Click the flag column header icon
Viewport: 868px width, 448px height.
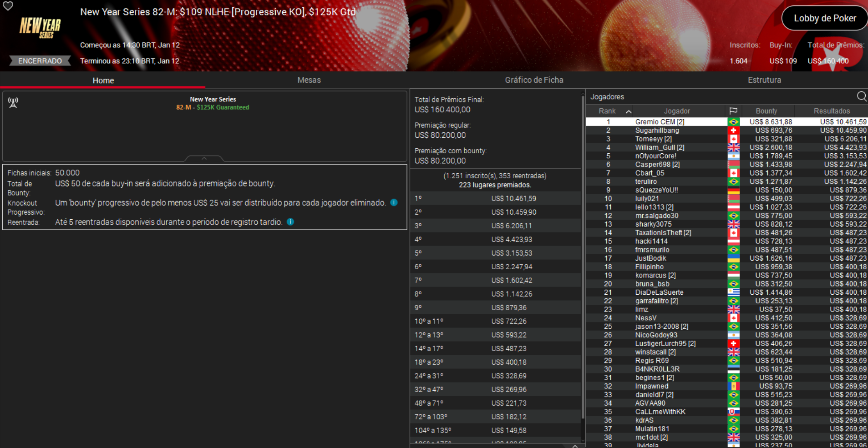pos(733,111)
